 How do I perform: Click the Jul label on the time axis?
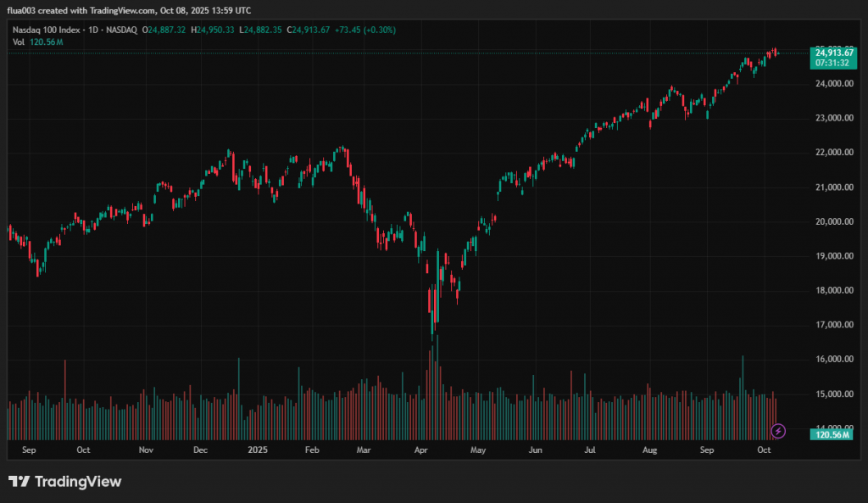tap(591, 451)
